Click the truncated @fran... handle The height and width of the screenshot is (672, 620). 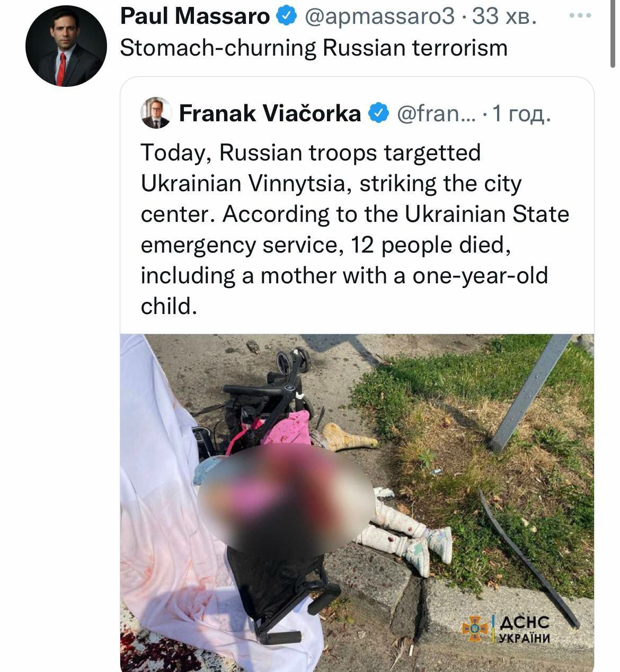click(436, 113)
